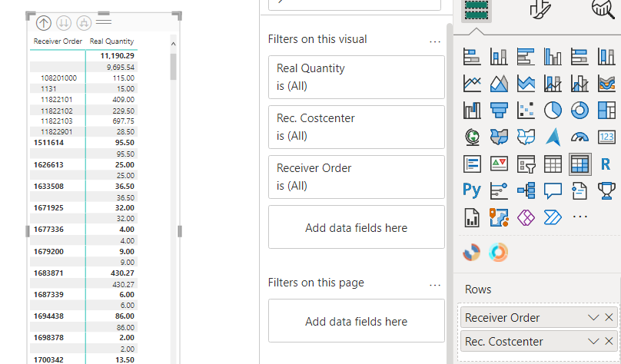Insert a Donut chart visual
The image size is (621, 364).
tap(579, 110)
